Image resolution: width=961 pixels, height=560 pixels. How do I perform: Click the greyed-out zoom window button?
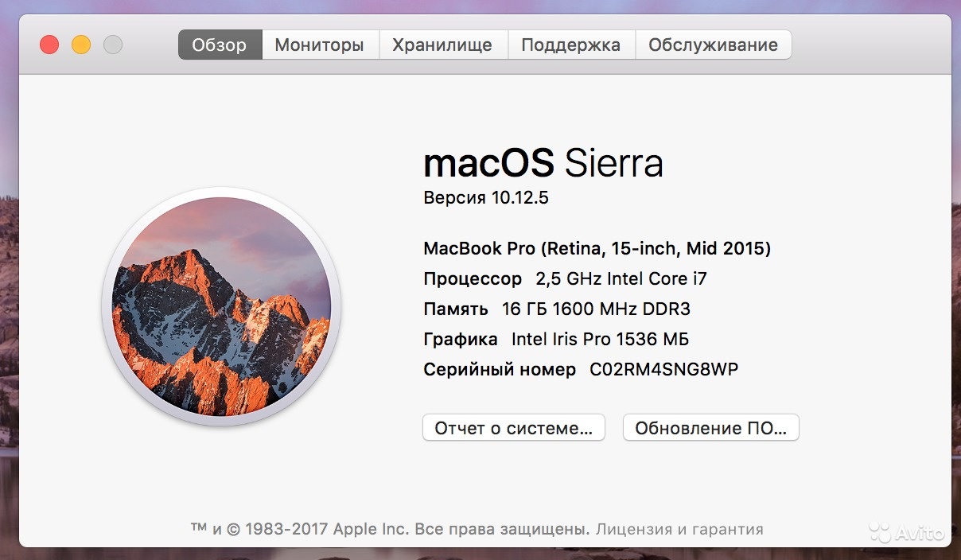point(113,45)
